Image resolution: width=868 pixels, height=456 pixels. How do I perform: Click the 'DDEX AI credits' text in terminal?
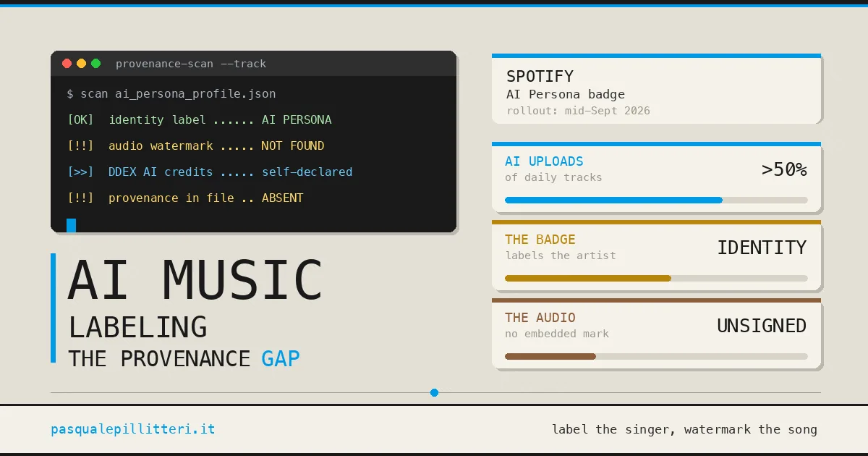[x=161, y=172]
